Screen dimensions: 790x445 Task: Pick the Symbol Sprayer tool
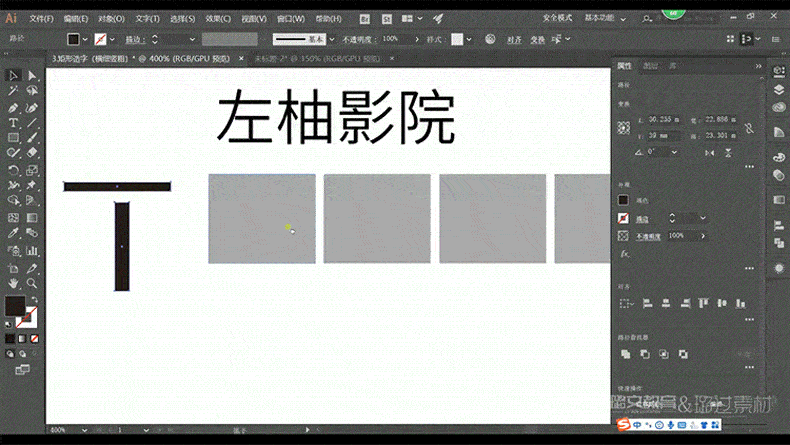point(13,250)
